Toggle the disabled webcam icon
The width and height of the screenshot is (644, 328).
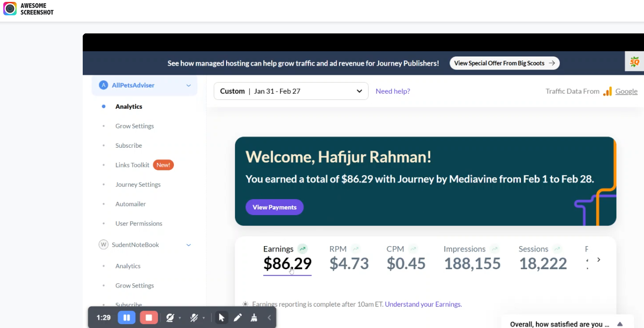pos(170,318)
